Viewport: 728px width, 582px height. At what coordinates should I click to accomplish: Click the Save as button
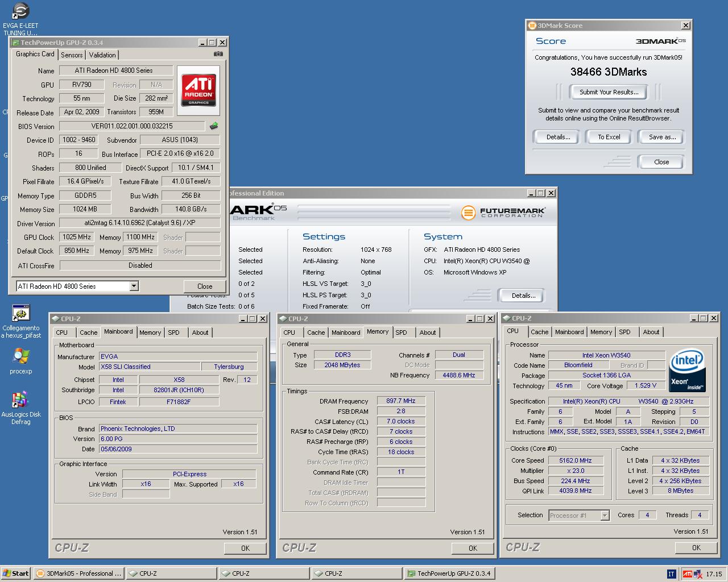point(662,137)
